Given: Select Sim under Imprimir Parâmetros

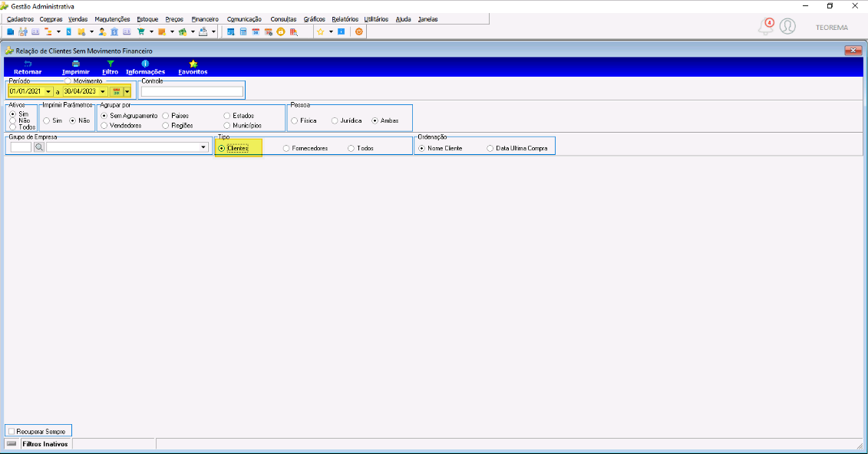Looking at the screenshot, I should (x=47, y=120).
